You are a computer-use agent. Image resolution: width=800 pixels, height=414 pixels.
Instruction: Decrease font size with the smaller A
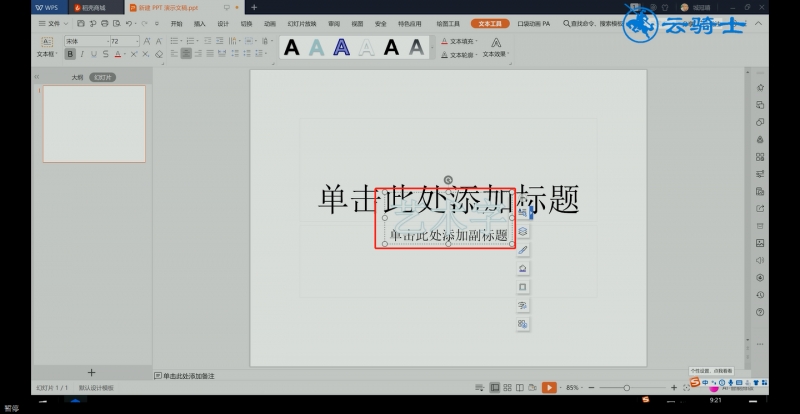159,41
